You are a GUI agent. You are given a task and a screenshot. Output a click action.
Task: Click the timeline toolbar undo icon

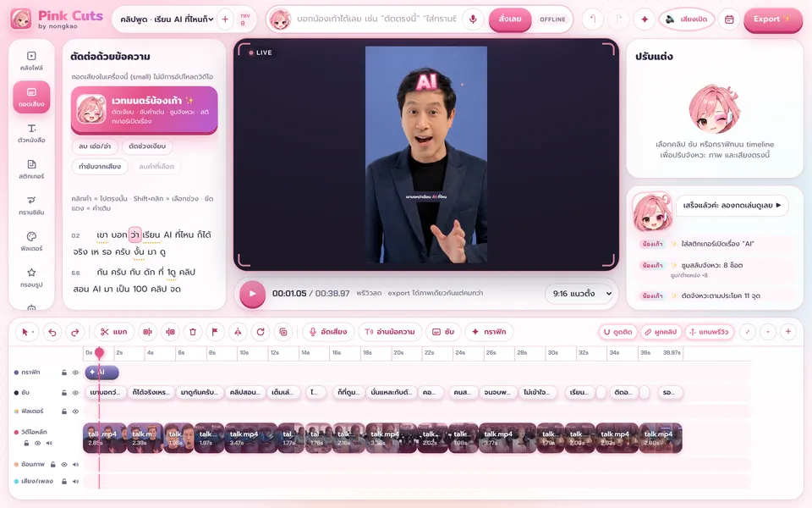52,332
